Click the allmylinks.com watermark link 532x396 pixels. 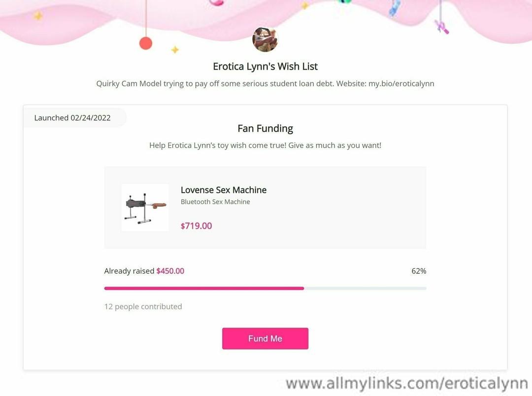pyautogui.click(x=406, y=384)
